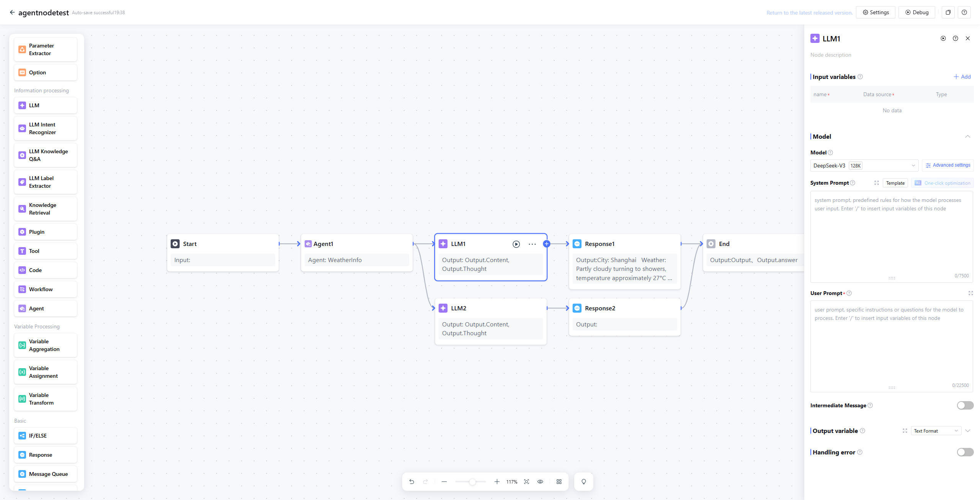Click the fit-to-view icon in zoom bar
Screen dimensions: 980x500
point(526,482)
